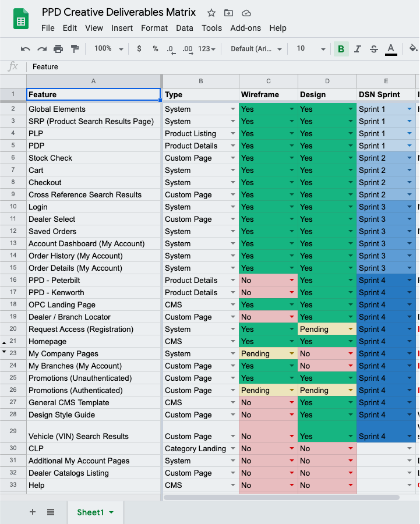Open the font size 10 dropdown

[311, 49]
